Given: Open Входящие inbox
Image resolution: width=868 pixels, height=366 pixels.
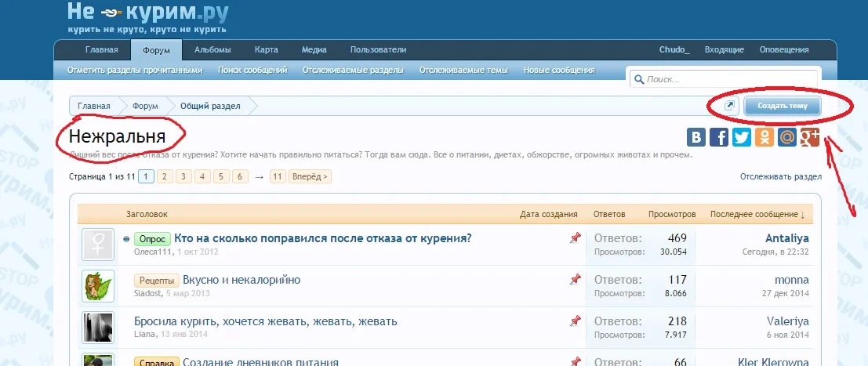Looking at the screenshot, I should [724, 50].
